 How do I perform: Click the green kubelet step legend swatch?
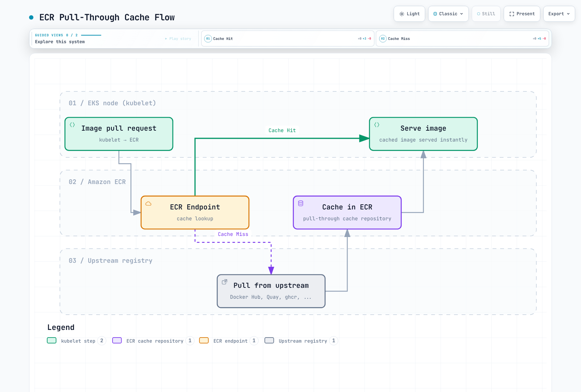(x=52, y=340)
